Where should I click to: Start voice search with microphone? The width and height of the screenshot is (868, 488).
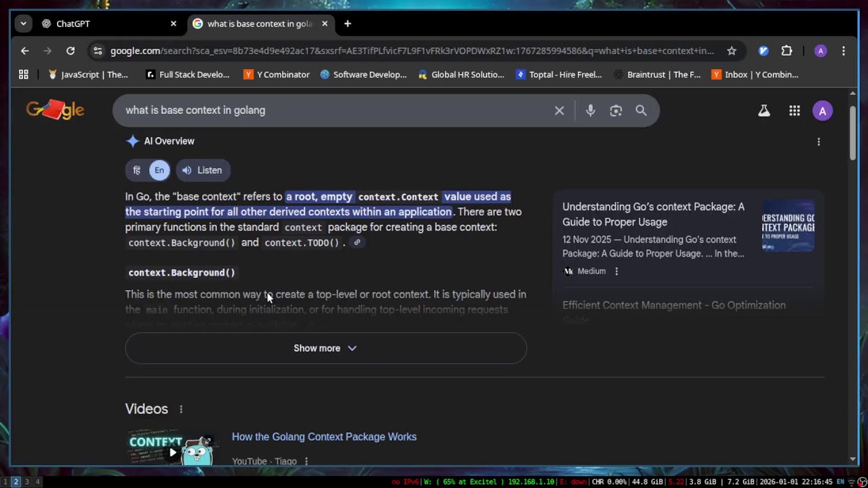[591, 110]
